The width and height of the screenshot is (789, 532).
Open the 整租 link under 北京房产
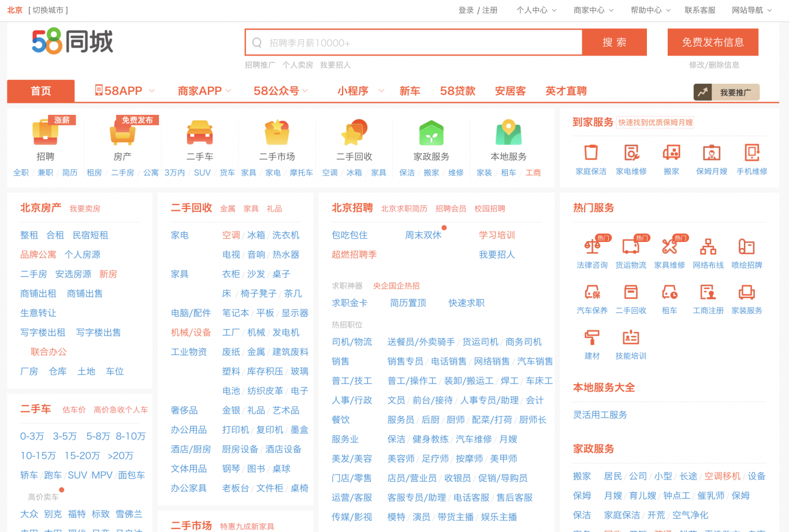click(29, 235)
